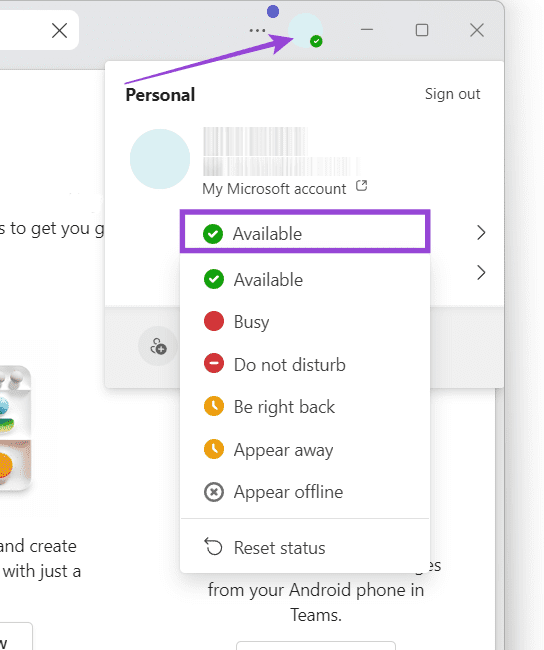Image resolution: width=544 pixels, height=650 pixels.
Task: Close the Teams window
Action: pyautogui.click(x=477, y=30)
